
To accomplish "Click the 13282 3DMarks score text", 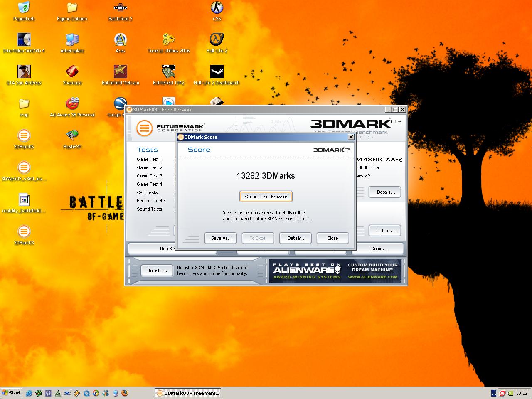I will click(266, 176).
